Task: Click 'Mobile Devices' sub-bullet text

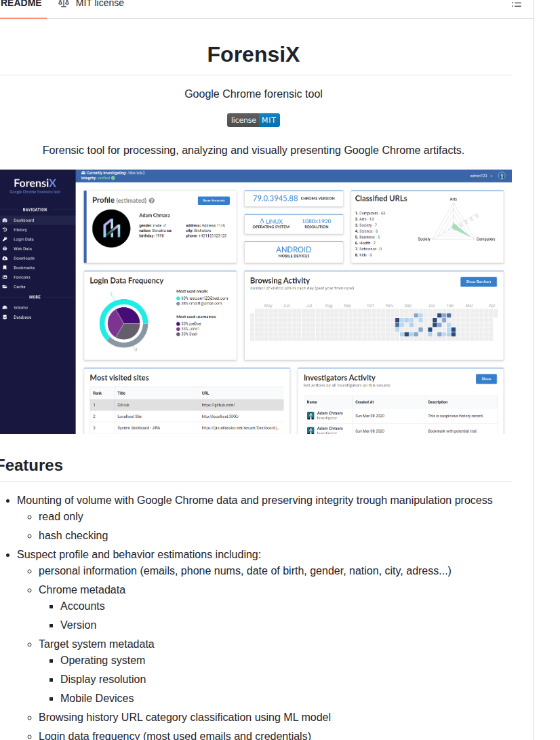Action: [97, 698]
